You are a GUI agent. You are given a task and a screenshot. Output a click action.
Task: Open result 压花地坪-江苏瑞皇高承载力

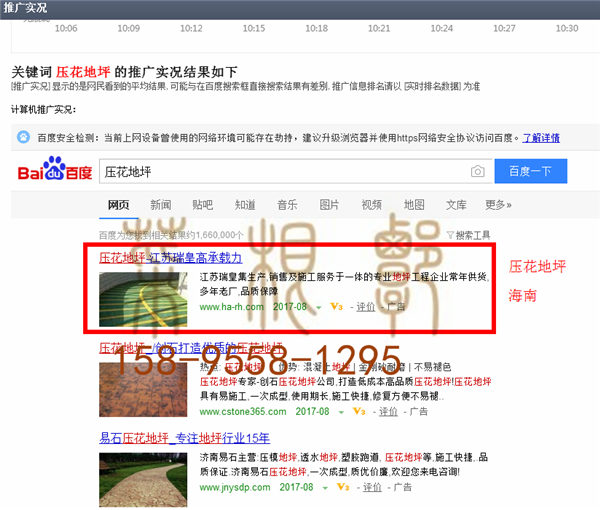coord(170,258)
